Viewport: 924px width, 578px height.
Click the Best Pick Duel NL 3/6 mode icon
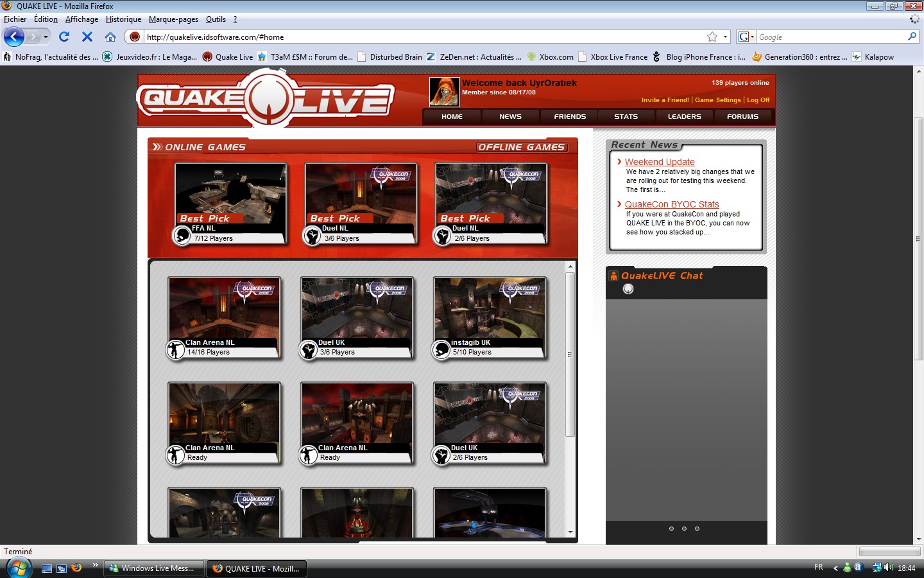click(312, 236)
